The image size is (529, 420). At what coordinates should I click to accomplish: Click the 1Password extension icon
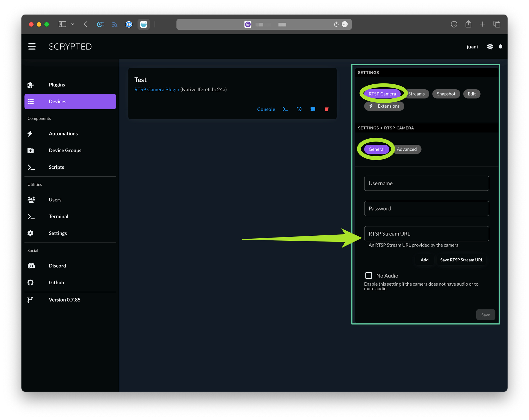point(129,24)
